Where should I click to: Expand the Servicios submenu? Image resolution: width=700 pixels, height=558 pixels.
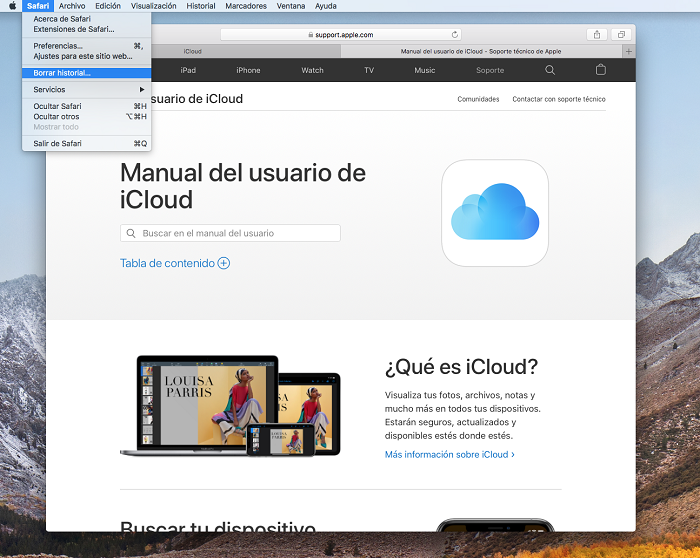click(x=86, y=89)
